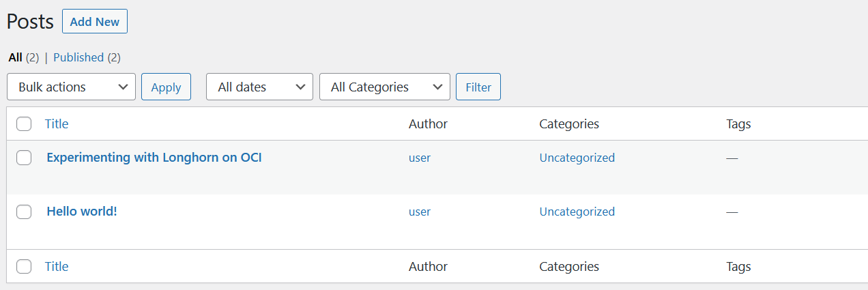The image size is (868, 290).
Task: Tick the select-all checkbox in table header
Action: click(x=24, y=124)
